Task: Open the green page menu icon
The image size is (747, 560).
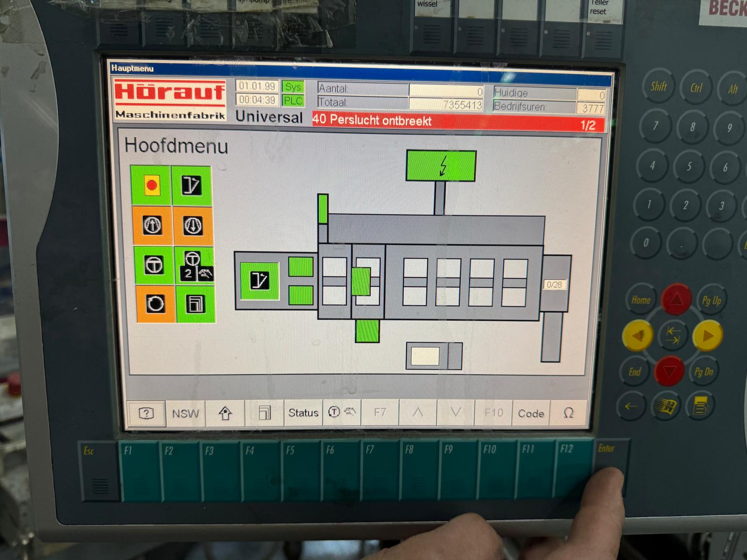Action: coord(196,304)
